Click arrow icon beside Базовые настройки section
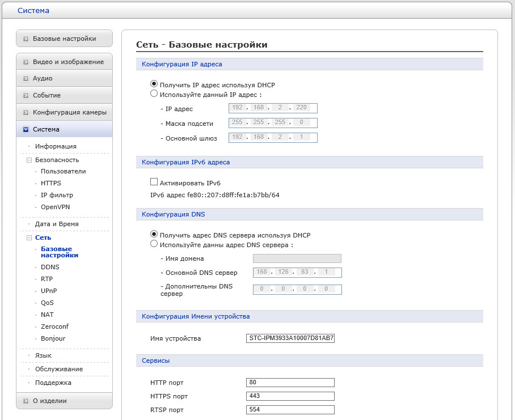This screenshot has height=420, width=515. 26,39
